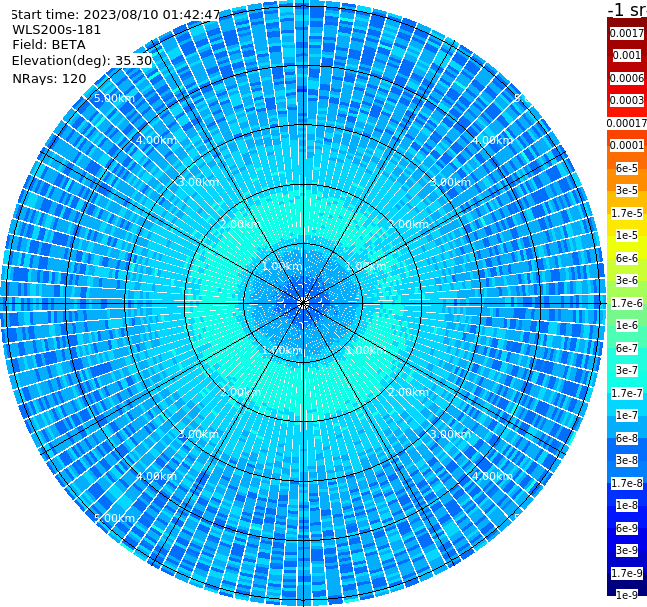Select the lower-left 1.00km range label

(283, 350)
